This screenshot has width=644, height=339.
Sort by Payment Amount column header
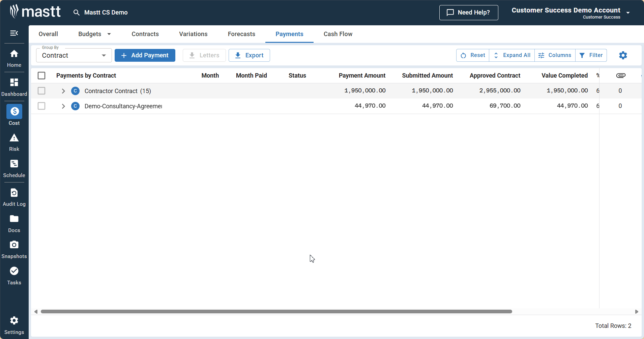tap(362, 76)
